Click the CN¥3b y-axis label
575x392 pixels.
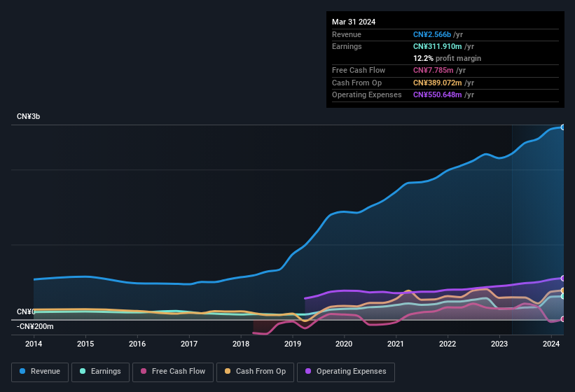click(x=29, y=116)
